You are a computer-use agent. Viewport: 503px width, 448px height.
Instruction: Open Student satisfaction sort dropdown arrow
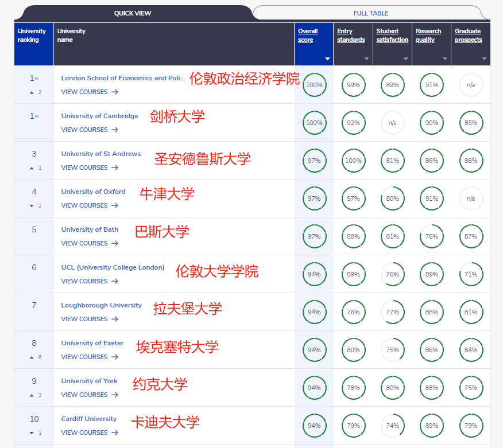[406, 59]
